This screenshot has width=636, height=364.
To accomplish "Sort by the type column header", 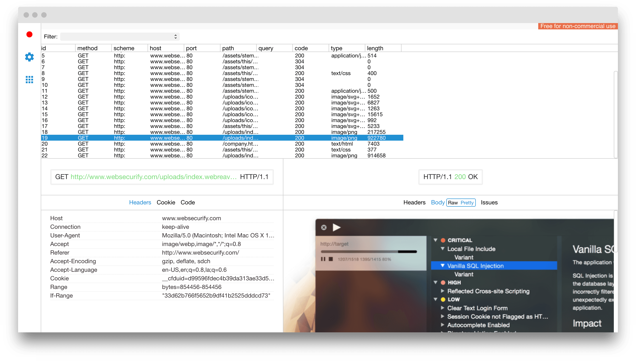I will 347,48.
